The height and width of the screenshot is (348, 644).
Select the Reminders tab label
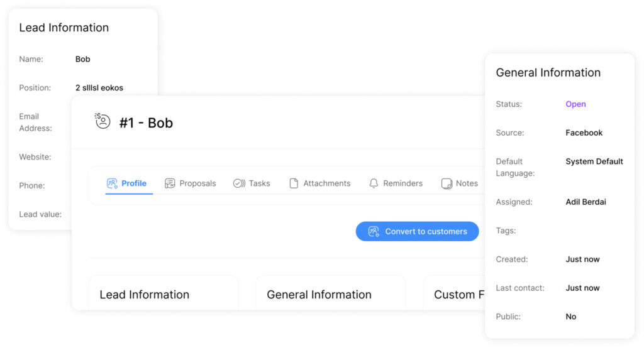click(x=402, y=183)
